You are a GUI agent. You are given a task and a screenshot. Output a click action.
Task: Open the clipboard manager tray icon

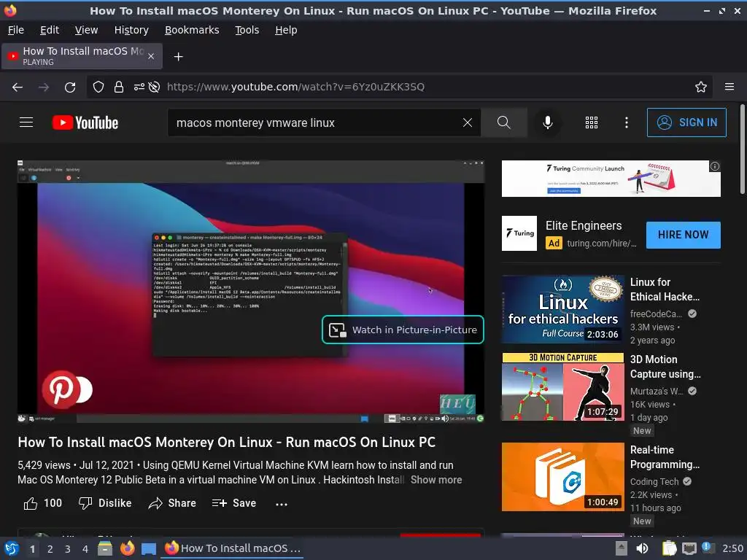[669, 548]
